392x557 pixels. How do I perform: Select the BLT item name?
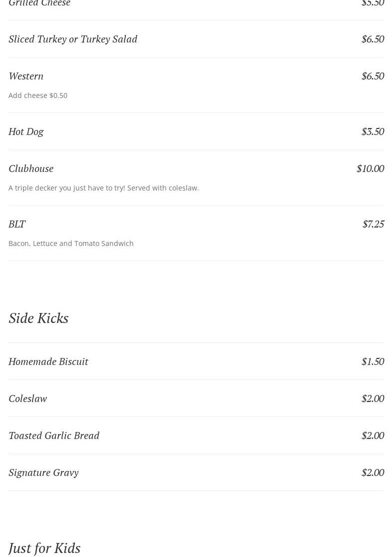tap(17, 224)
